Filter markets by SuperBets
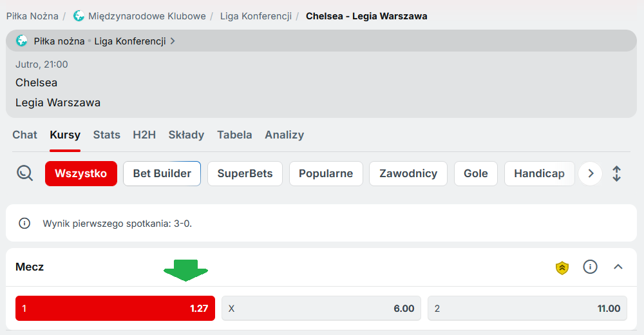 click(x=245, y=173)
